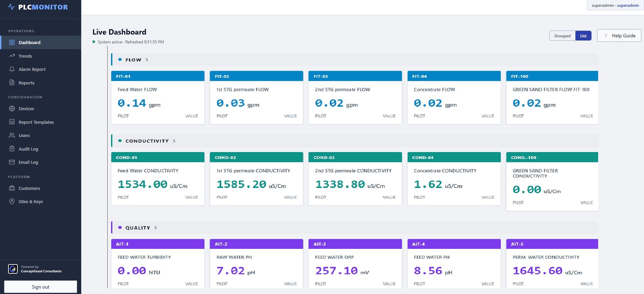Click the 257.10 mV ORP value

pyautogui.click(x=337, y=271)
